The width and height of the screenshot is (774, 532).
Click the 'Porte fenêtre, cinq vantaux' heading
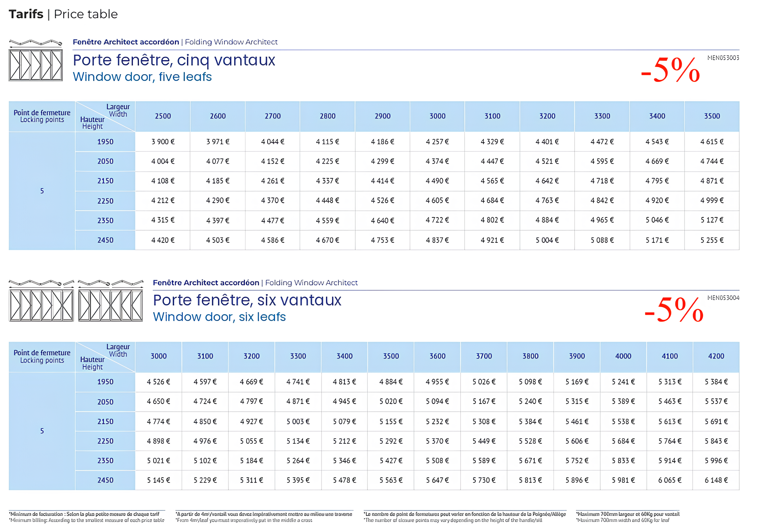pos(174,60)
